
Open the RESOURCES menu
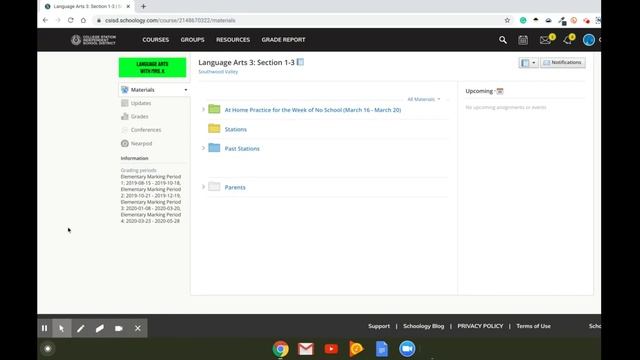(233, 40)
